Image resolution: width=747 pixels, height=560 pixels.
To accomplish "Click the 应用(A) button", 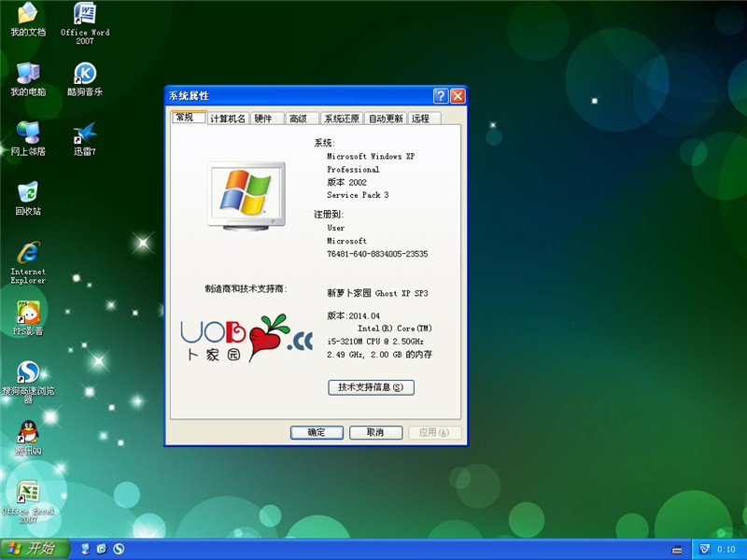I will (434, 432).
